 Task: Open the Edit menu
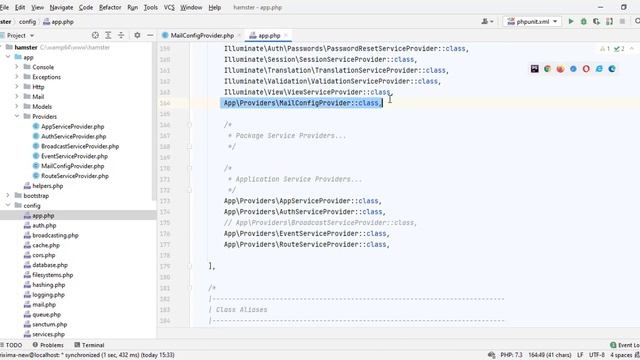coord(20,7)
